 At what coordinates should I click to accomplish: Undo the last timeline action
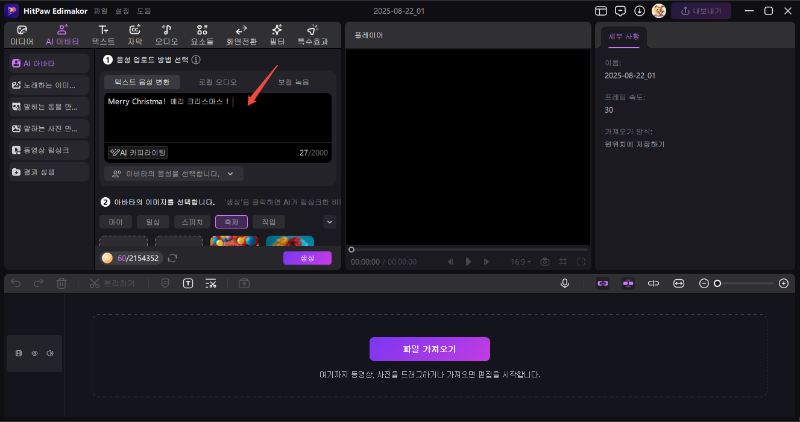pos(16,283)
